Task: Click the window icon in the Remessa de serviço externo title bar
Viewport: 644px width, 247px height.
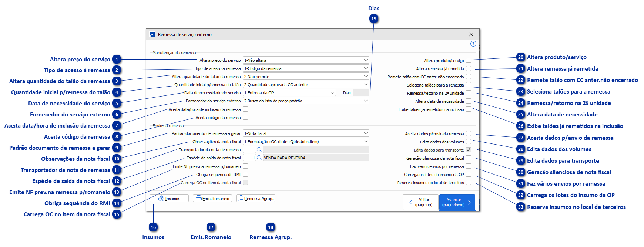Action: [x=152, y=34]
